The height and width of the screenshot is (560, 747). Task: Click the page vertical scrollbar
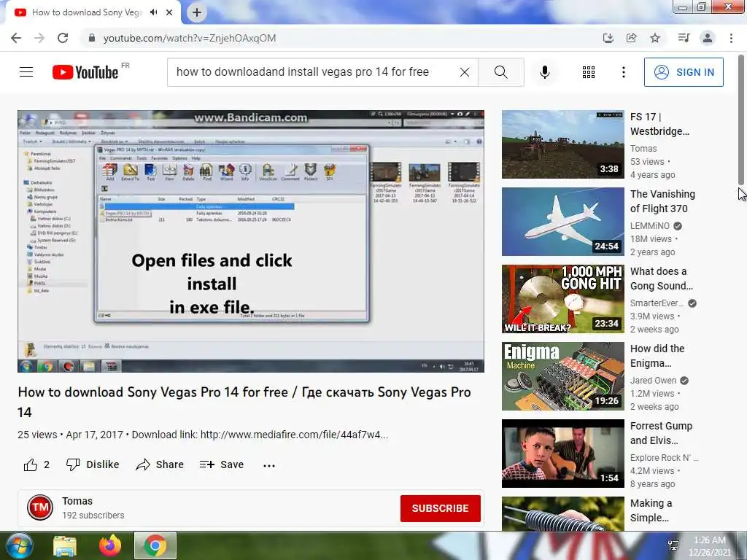[x=741, y=120]
